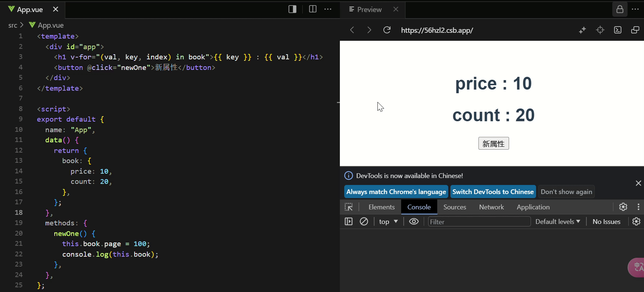Click the info icon in DevTools notification
Viewport: 644px width, 292px height.
(349, 175)
